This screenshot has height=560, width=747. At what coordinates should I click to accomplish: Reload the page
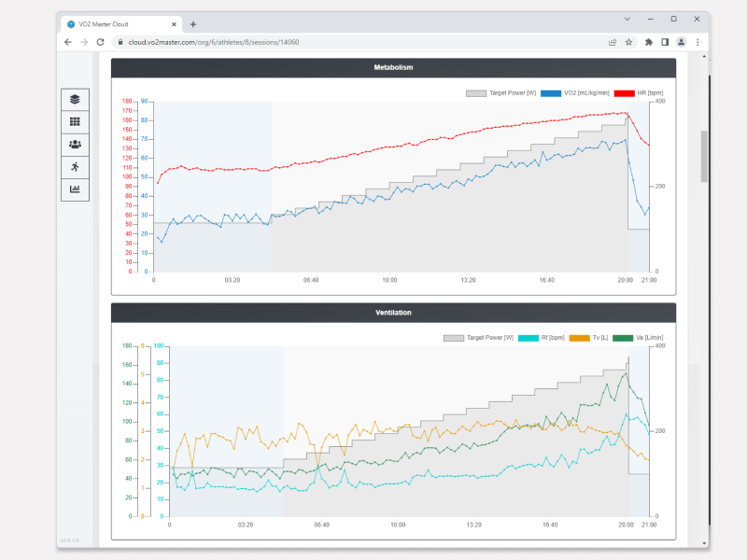[x=102, y=42]
